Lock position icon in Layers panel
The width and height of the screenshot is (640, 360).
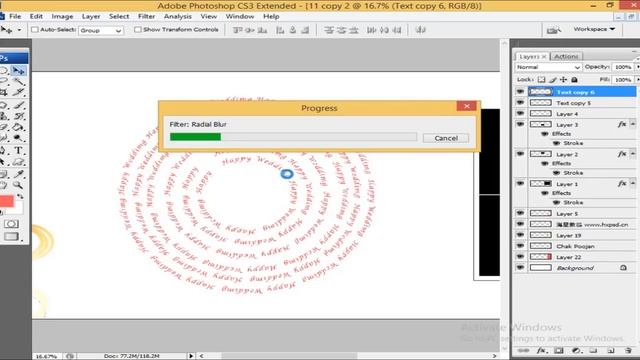tap(563, 80)
